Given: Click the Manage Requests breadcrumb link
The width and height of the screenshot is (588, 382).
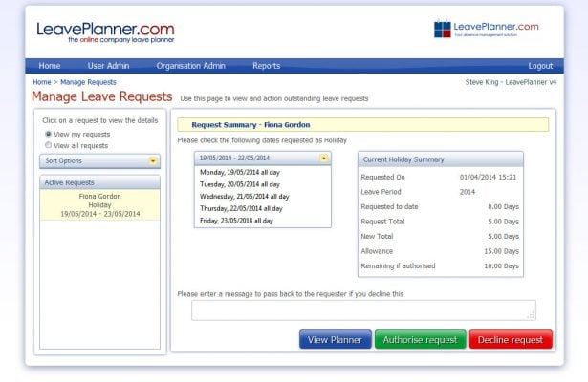Looking at the screenshot, I should point(88,82).
